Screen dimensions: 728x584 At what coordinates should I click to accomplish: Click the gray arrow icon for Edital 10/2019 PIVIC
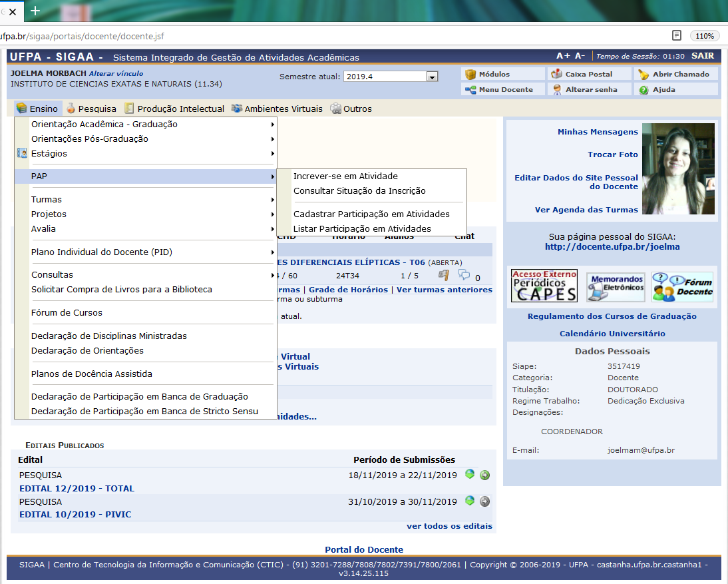(484, 501)
